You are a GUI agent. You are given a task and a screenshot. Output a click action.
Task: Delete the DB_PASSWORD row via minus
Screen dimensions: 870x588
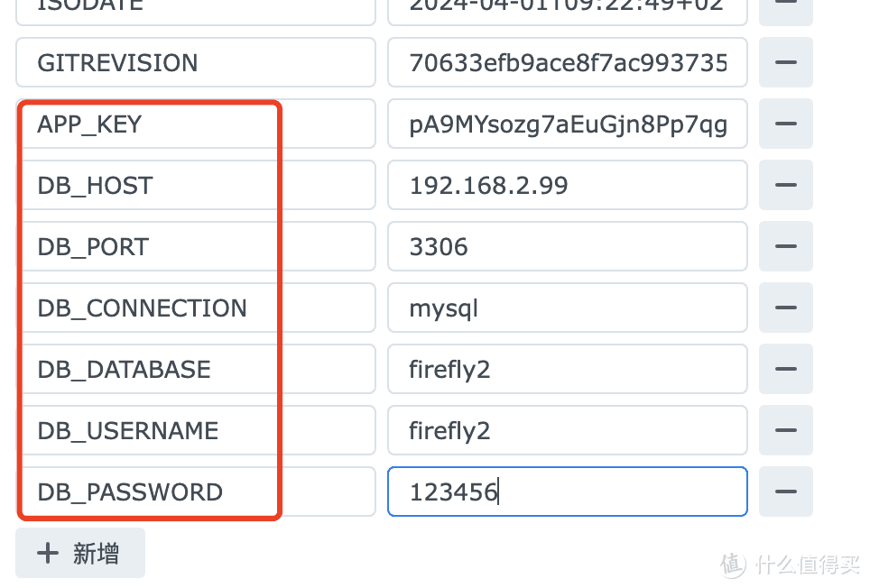[x=785, y=492]
